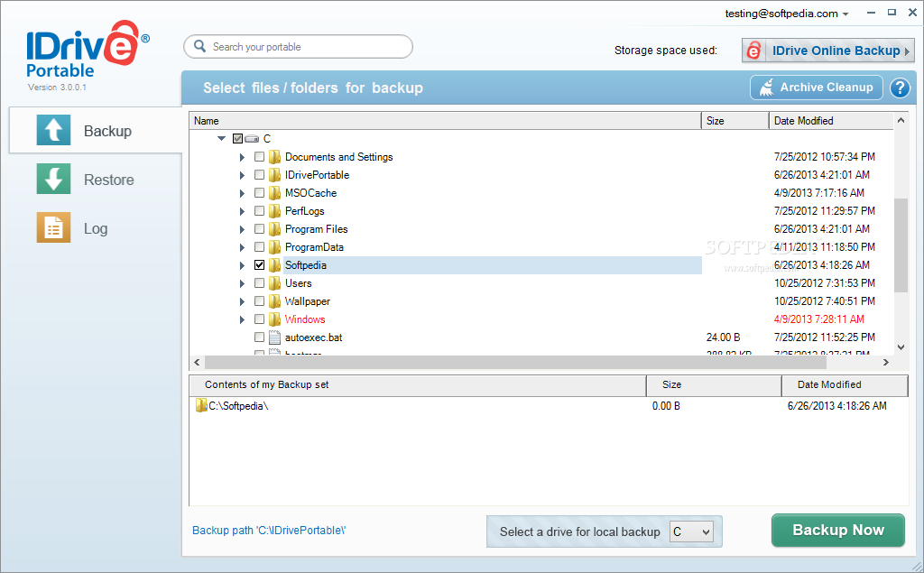The height and width of the screenshot is (573, 924).
Task: Click the Documents and Settings folder icon
Action: click(274, 157)
